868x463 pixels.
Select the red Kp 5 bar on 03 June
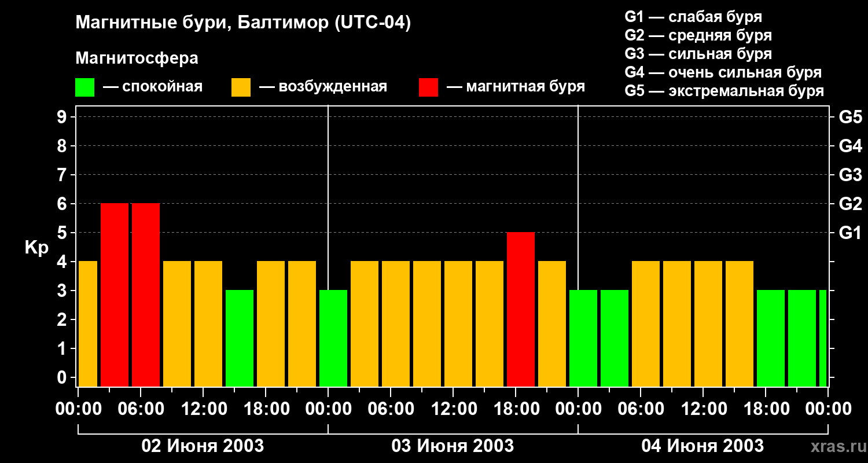(x=520, y=309)
